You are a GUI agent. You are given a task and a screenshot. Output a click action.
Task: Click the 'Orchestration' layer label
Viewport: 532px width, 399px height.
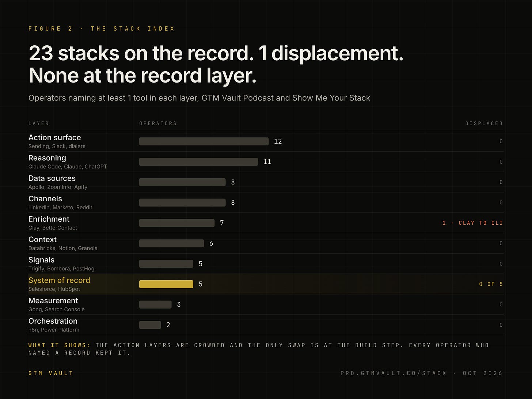point(53,321)
